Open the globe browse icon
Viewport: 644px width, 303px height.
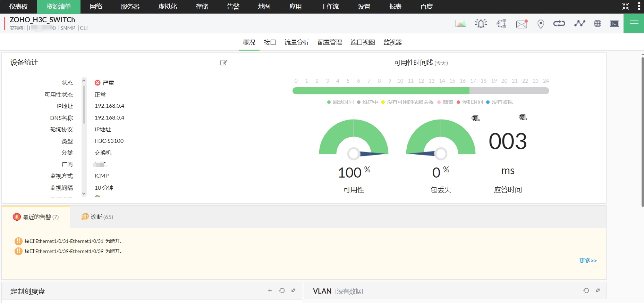[x=598, y=23]
